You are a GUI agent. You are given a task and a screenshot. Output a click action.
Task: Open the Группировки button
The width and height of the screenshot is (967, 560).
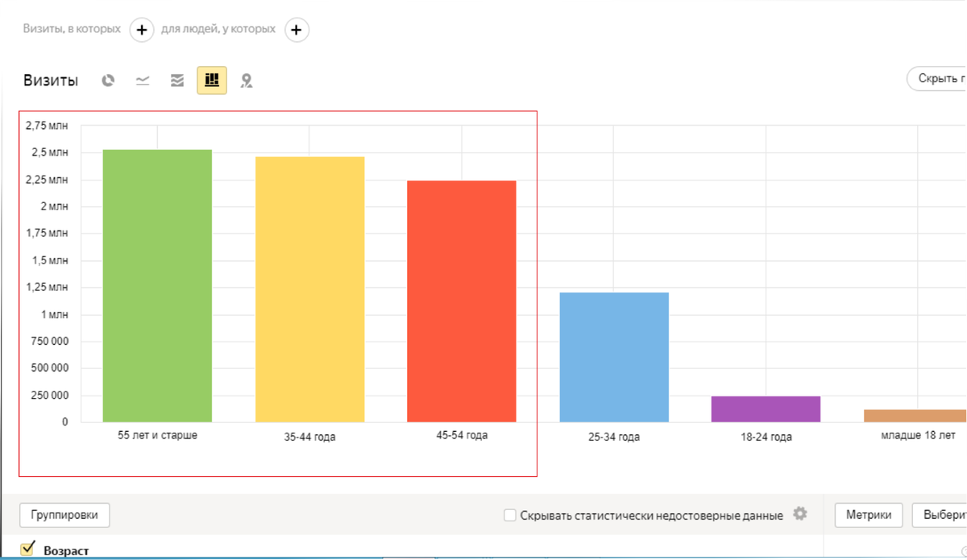[64, 515]
